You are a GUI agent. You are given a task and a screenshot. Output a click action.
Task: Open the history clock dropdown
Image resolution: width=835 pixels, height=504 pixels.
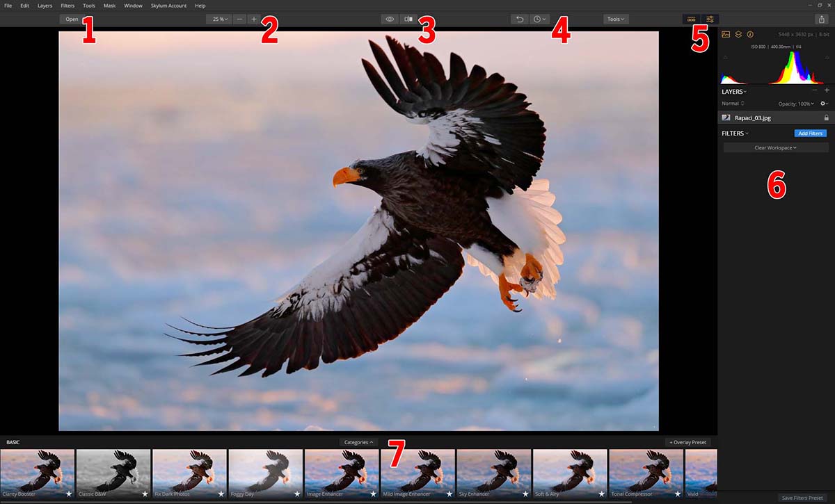(x=539, y=19)
